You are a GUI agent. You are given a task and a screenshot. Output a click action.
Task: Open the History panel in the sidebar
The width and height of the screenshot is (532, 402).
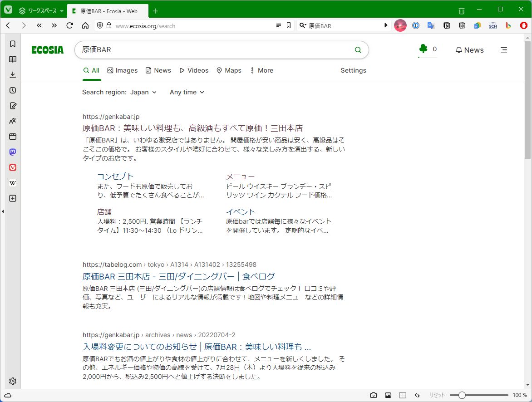(x=12, y=90)
